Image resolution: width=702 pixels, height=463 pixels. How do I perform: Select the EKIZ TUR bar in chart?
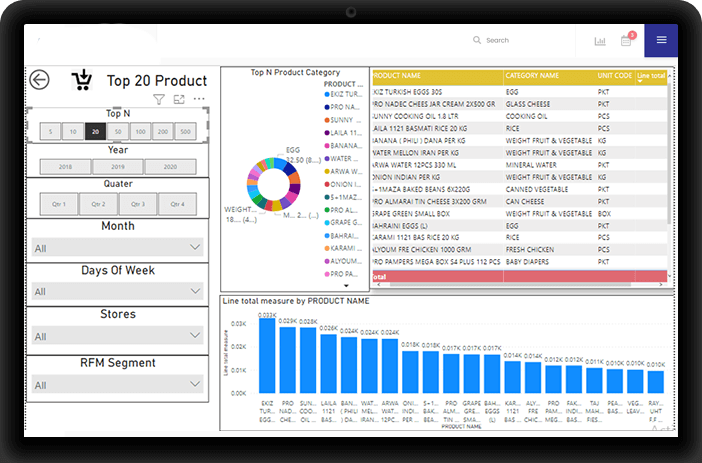pyautogui.click(x=267, y=356)
